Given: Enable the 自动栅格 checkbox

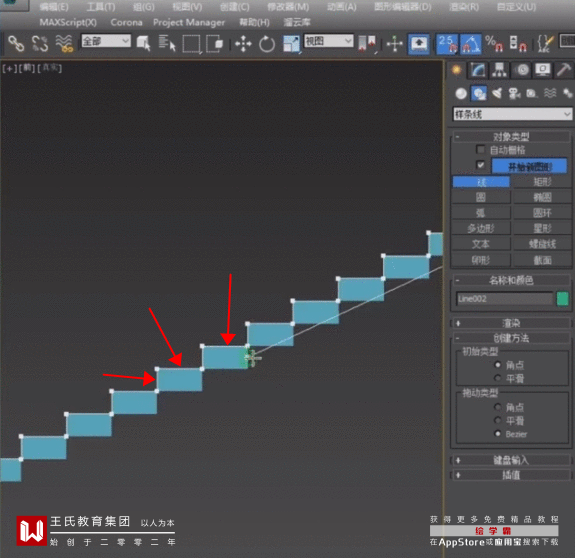Looking at the screenshot, I should point(480,149).
